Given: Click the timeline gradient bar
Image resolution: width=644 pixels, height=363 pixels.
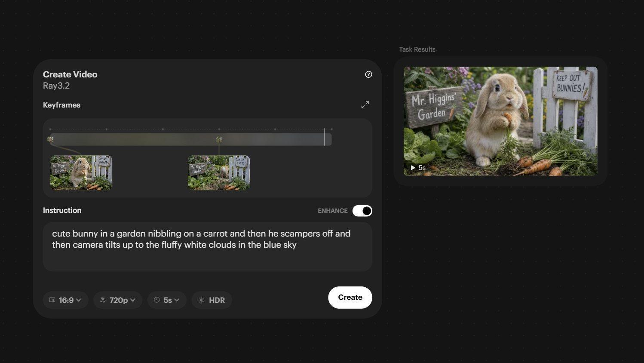Looking at the screenshot, I should coord(190,139).
